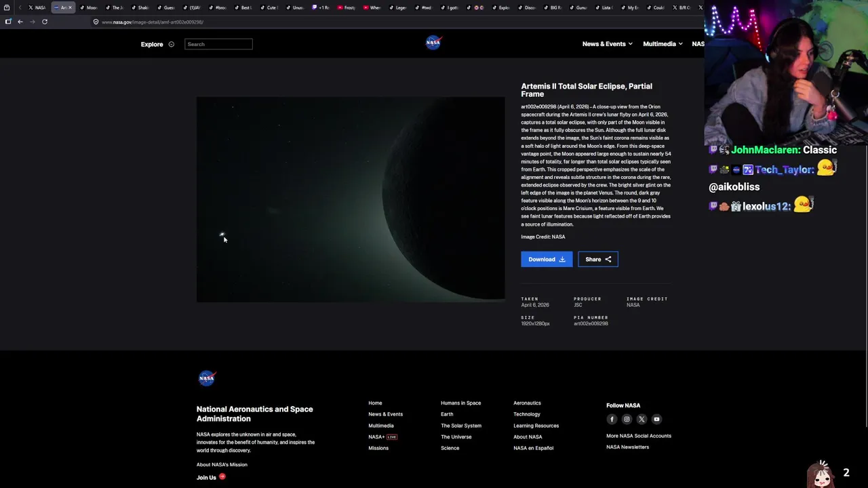
Task: Open the Aeronautics link
Action: pyautogui.click(x=527, y=403)
